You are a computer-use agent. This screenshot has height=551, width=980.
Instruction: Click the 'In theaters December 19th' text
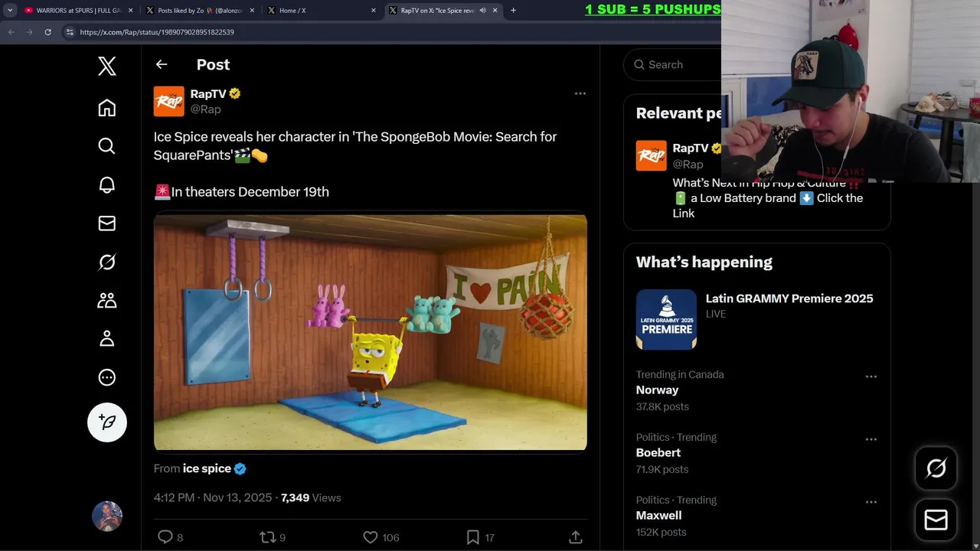click(x=250, y=192)
